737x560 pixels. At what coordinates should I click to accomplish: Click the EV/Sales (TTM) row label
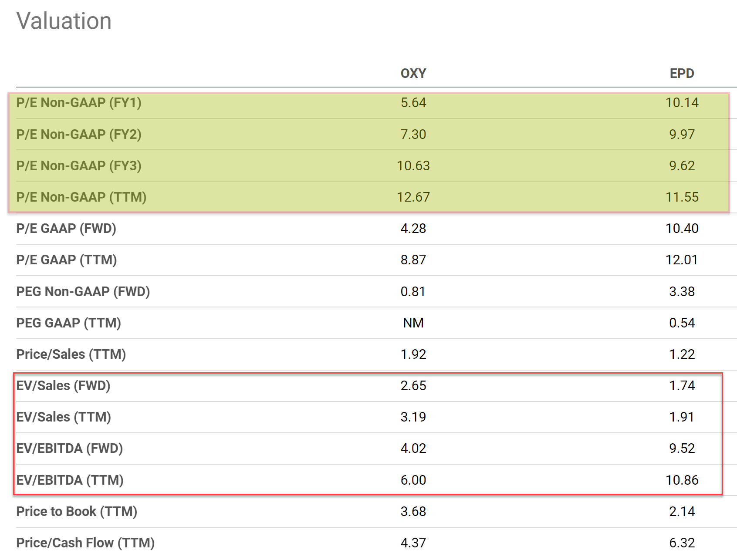[x=64, y=417]
